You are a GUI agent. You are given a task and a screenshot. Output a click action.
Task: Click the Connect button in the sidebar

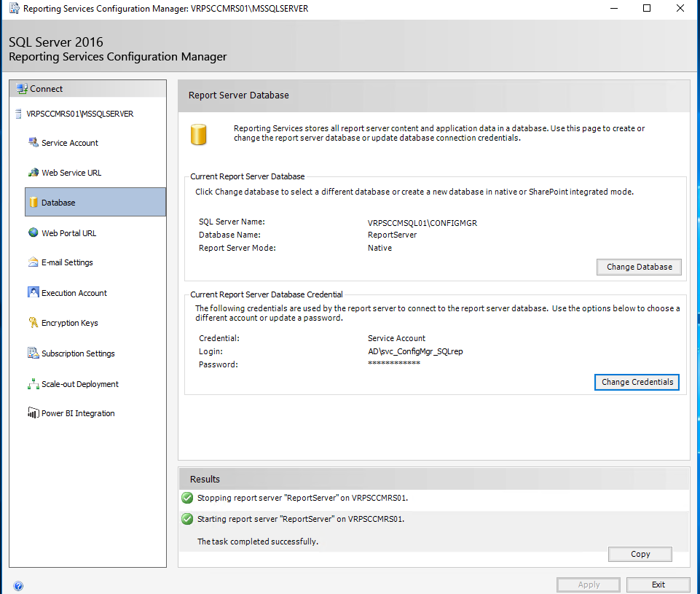(x=88, y=89)
